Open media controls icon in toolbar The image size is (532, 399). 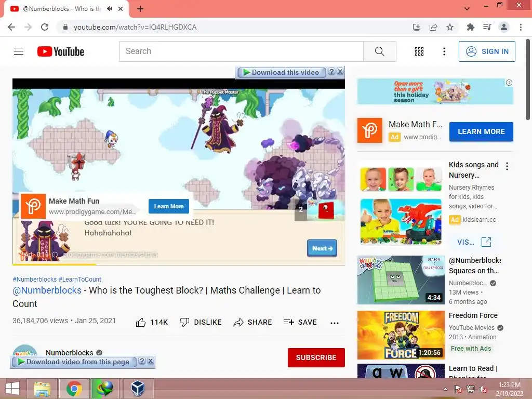point(487,27)
